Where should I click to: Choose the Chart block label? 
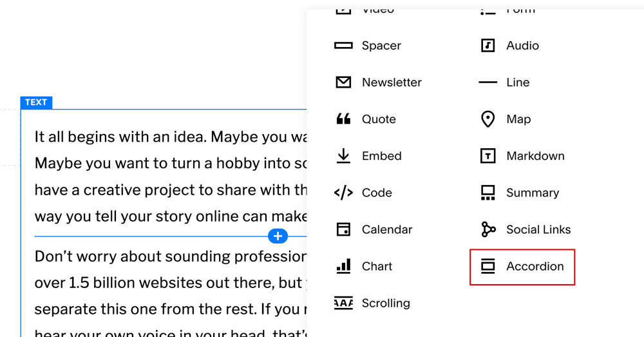coord(377,266)
